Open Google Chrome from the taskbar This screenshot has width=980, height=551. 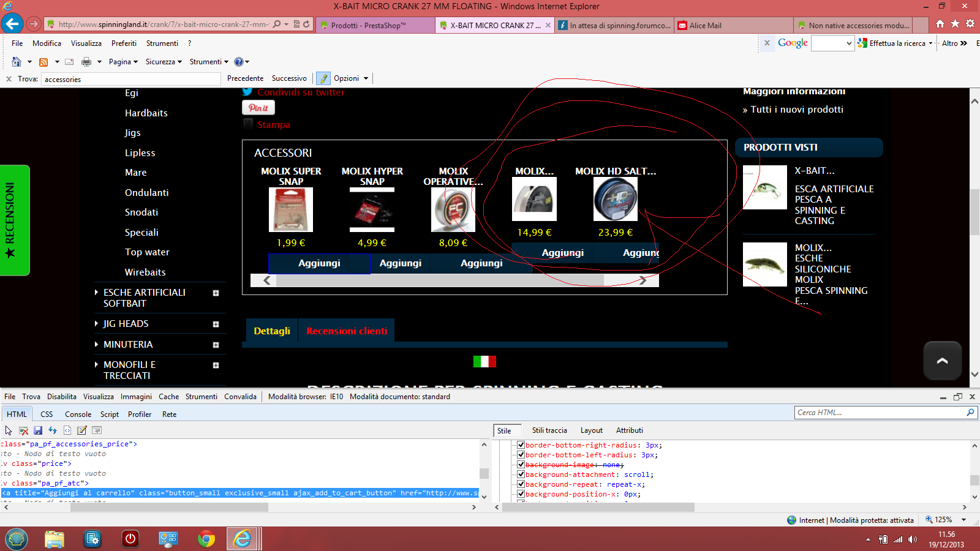pyautogui.click(x=206, y=539)
